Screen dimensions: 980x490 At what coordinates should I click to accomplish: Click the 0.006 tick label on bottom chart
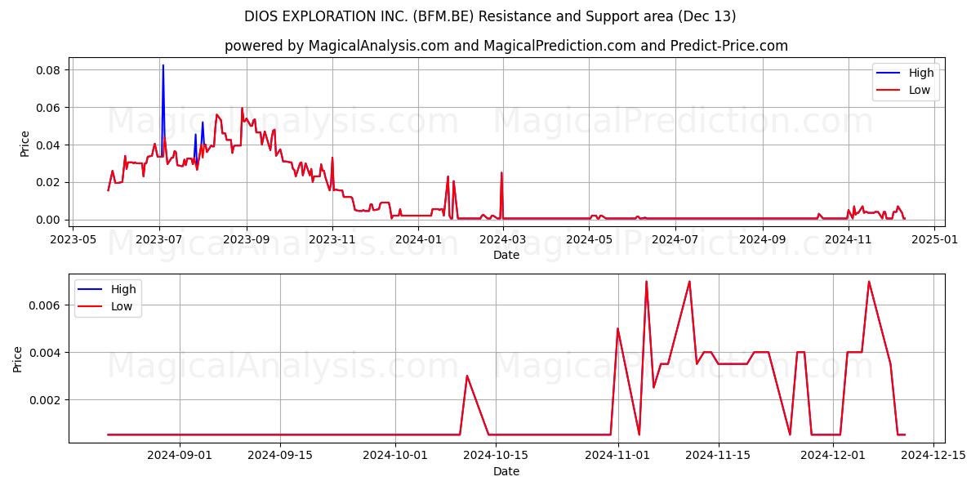(x=46, y=305)
